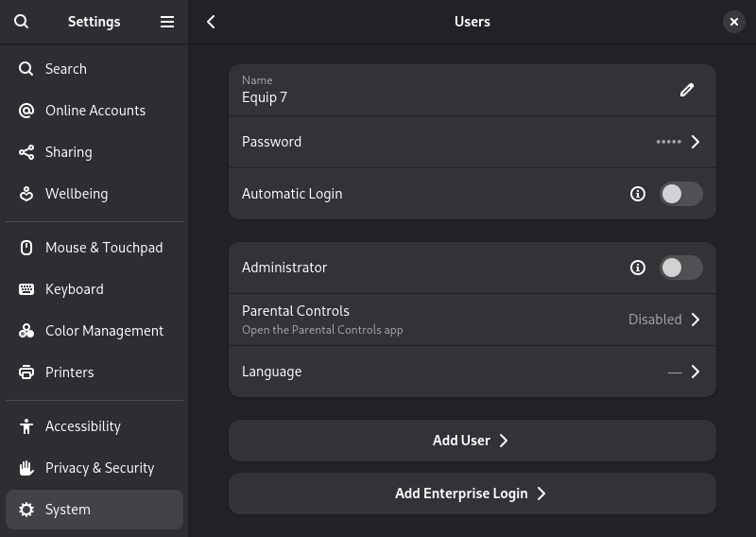
Task: Toggle the Administrator switch on
Action: coord(680,268)
